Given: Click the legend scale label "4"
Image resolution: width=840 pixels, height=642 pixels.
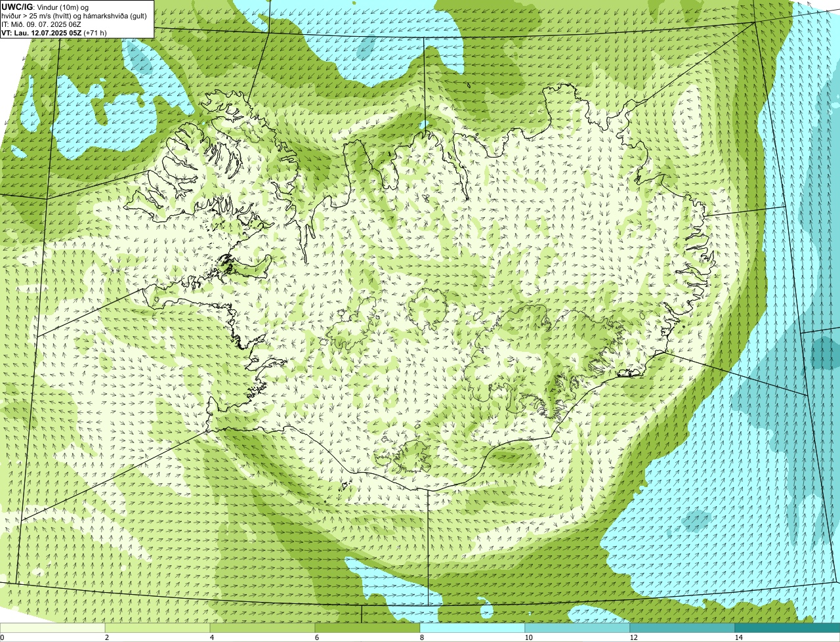Looking at the screenshot, I should [x=211, y=637].
